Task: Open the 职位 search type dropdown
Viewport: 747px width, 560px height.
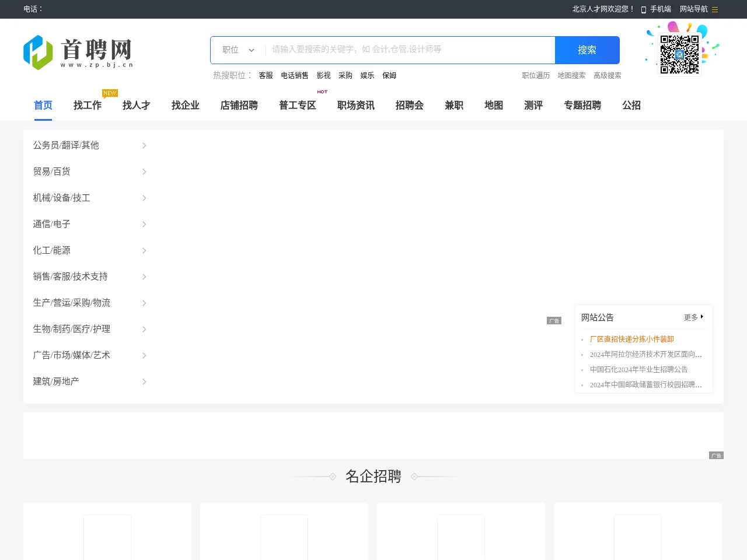Action: coord(238,50)
